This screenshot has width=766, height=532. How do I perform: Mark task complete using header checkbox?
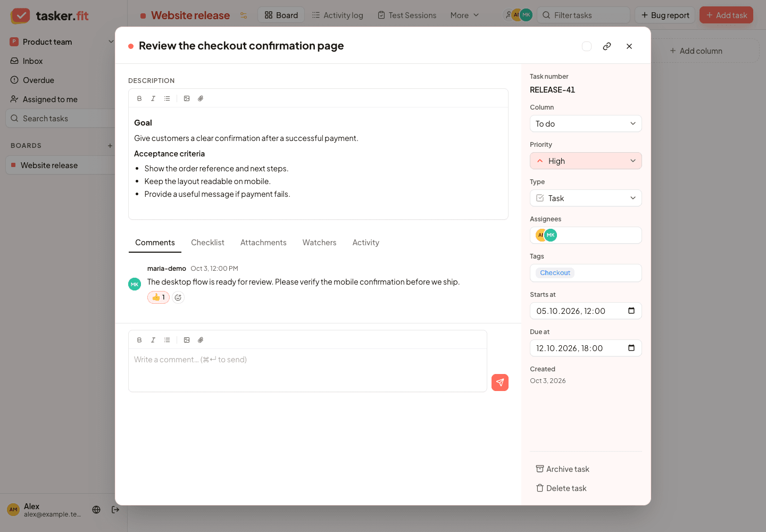click(587, 46)
